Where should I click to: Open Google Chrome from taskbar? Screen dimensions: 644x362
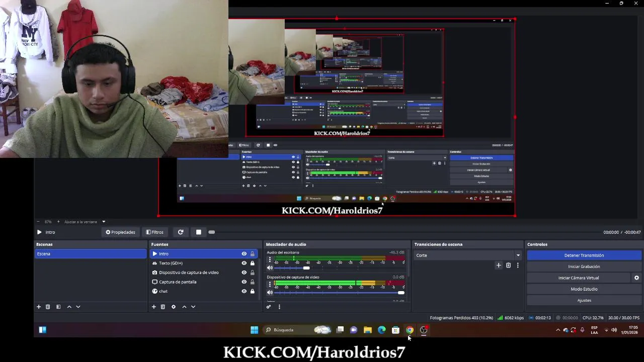(410, 330)
